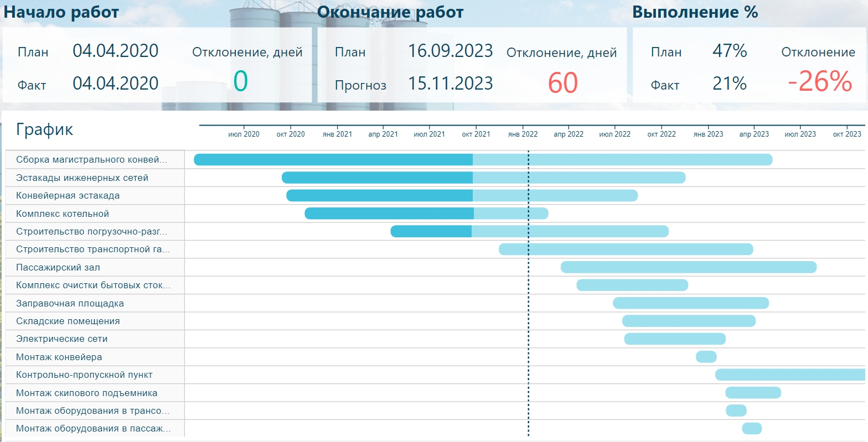Click the -26% completion deviation value
868x442 pixels.
(820, 81)
